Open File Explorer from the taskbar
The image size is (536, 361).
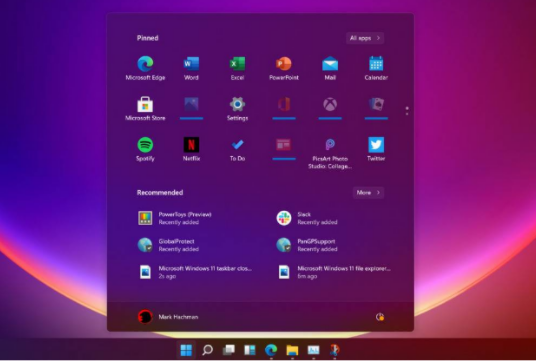tap(292, 350)
